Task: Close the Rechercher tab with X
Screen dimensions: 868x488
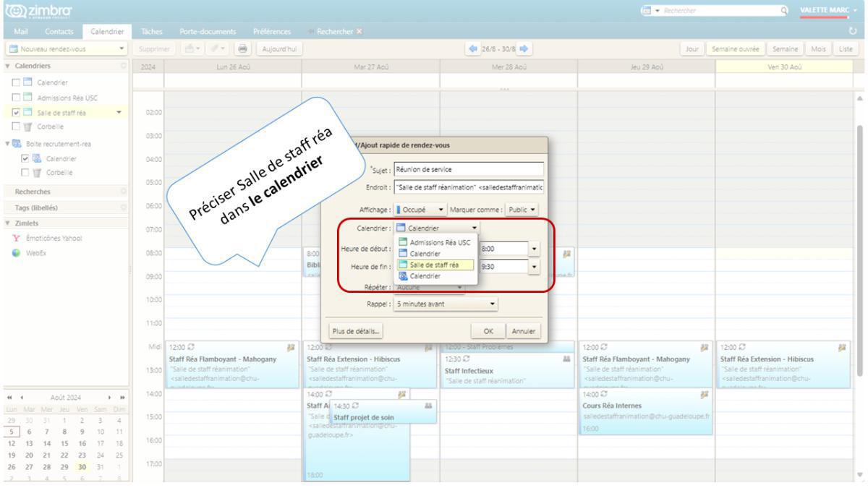Action: click(359, 32)
